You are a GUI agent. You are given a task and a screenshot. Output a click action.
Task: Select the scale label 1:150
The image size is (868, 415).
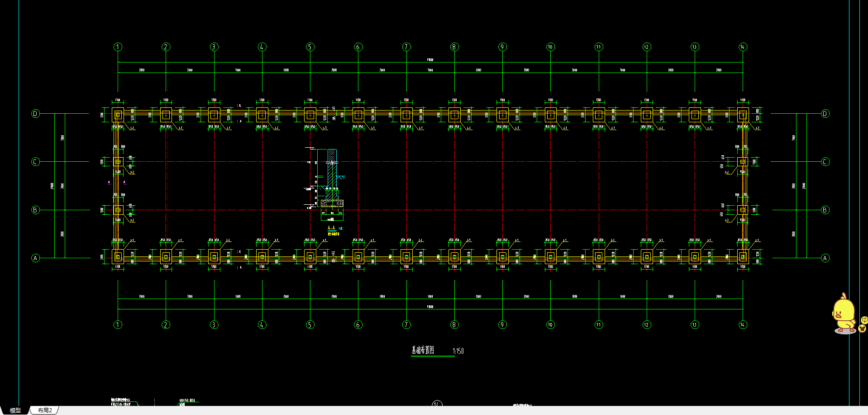[x=458, y=351]
